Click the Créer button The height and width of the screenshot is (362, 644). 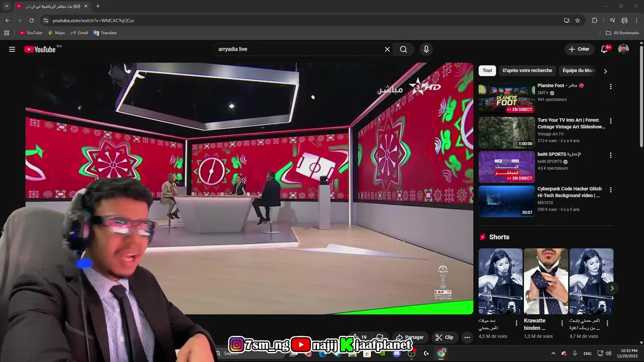pos(579,49)
